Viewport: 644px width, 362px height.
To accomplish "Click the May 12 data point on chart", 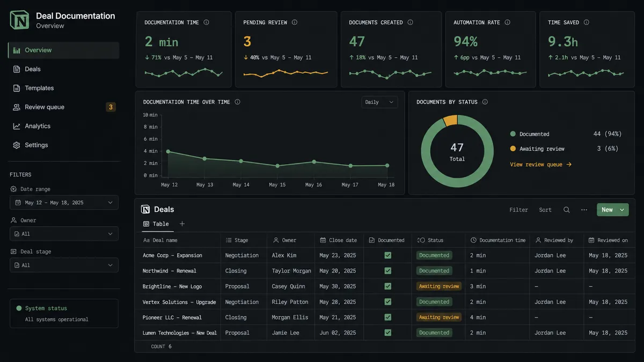I will tap(168, 152).
